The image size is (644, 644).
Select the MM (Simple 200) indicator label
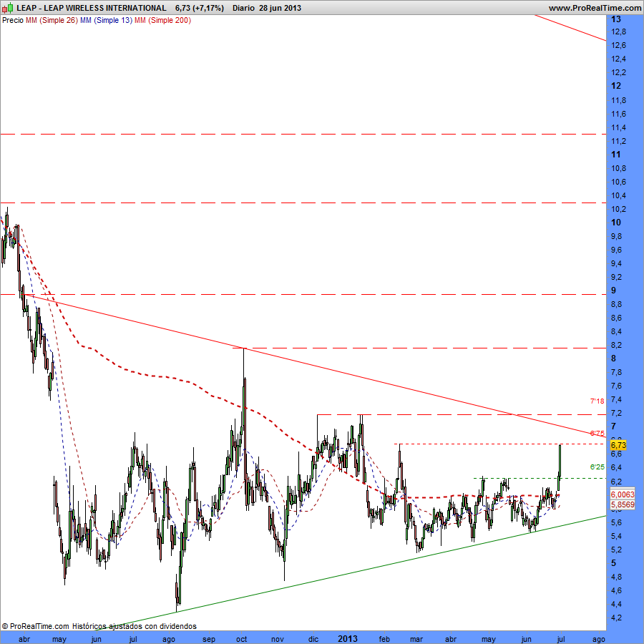point(162,20)
